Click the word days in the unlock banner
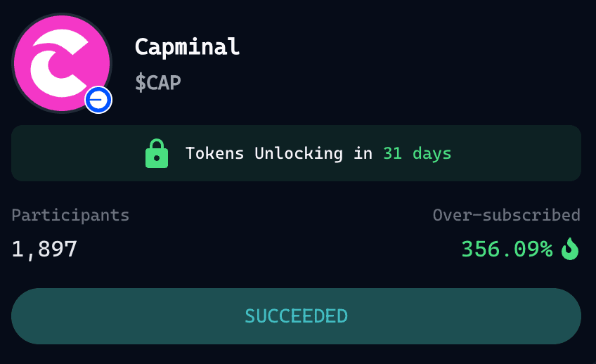Image resolution: width=596 pixels, height=364 pixels. point(432,154)
